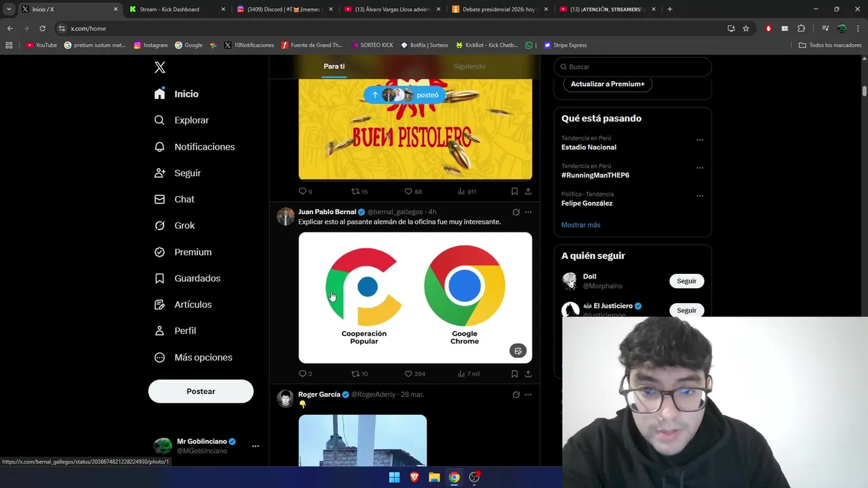
Task: Open options for Estadio Nacional trend
Action: pyautogui.click(x=700, y=140)
